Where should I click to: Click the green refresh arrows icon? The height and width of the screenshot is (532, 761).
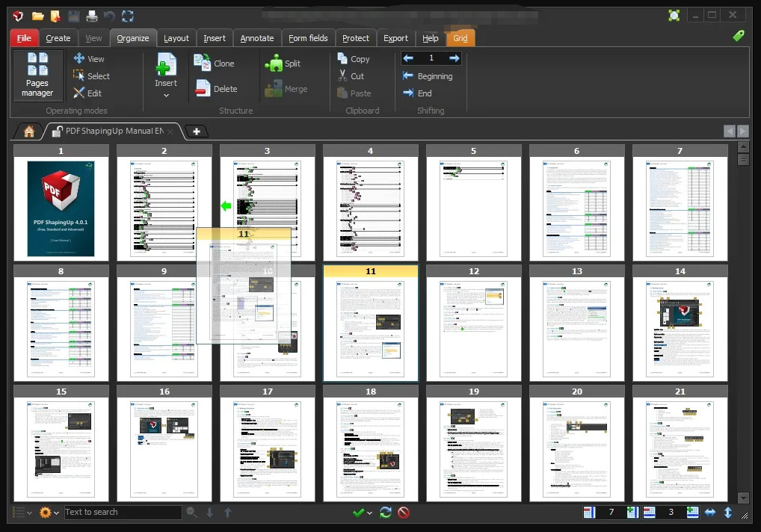(386, 513)
